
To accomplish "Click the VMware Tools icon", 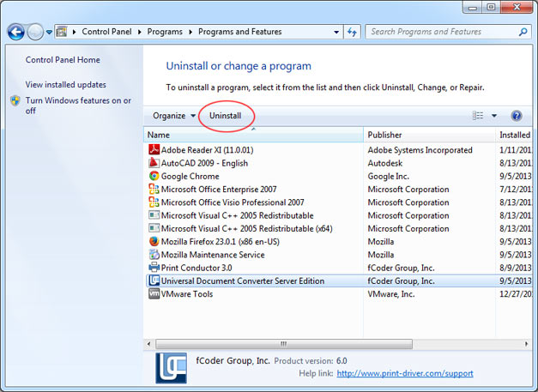I will tap(154, 293).
